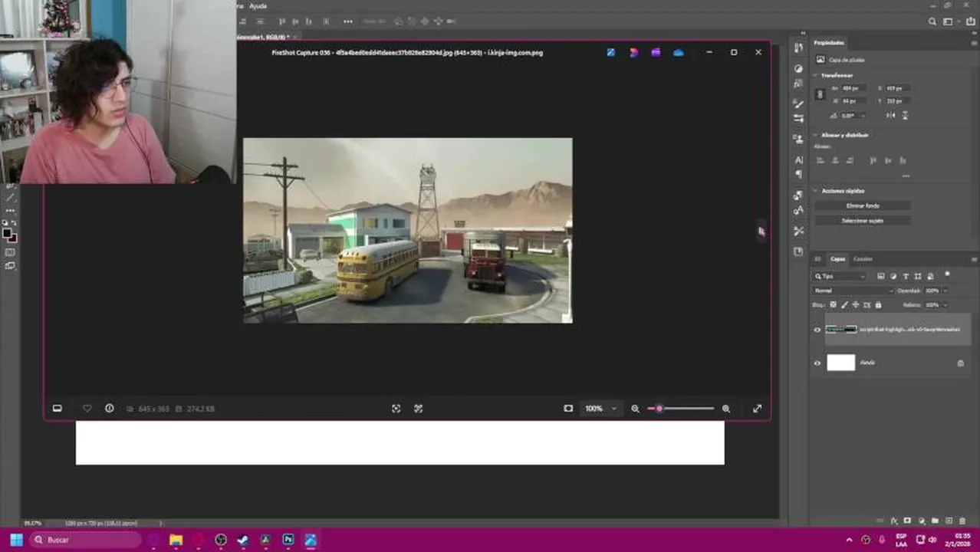Click the Eliminar fondo button
Screen dimensions: 980x552
pos(862,205)
